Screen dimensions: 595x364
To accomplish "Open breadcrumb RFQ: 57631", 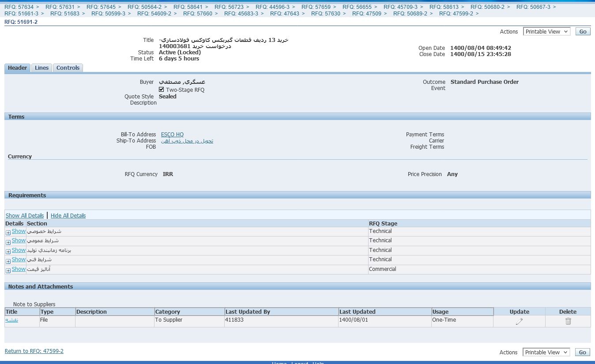I will click(x=60, y=7).
